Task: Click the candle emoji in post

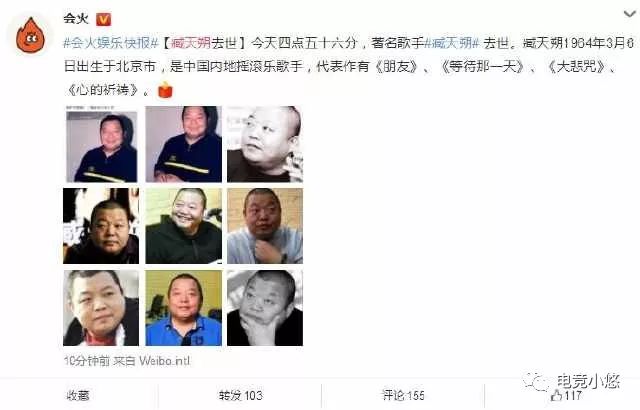Action: click(x=165, y=90)
